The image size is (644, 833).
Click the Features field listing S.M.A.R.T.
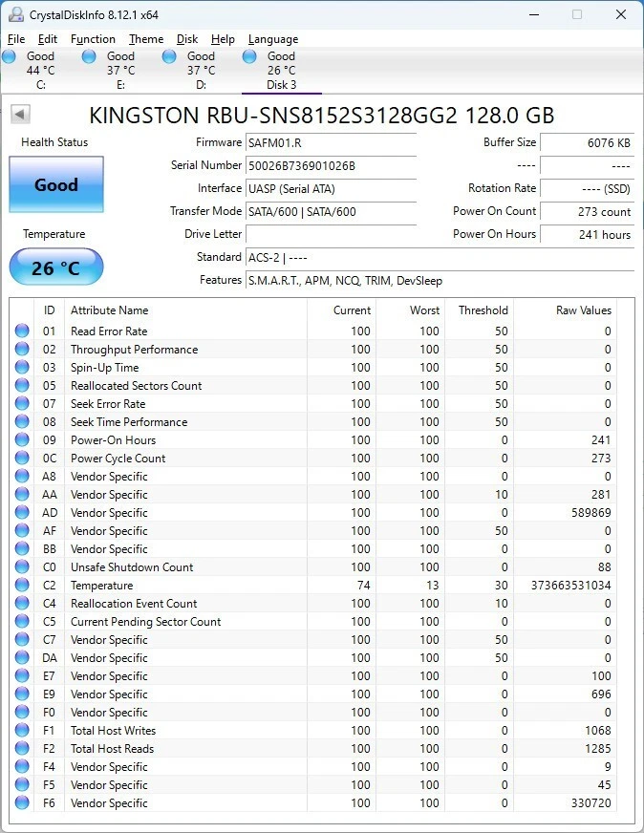click(x=440, y=281)
